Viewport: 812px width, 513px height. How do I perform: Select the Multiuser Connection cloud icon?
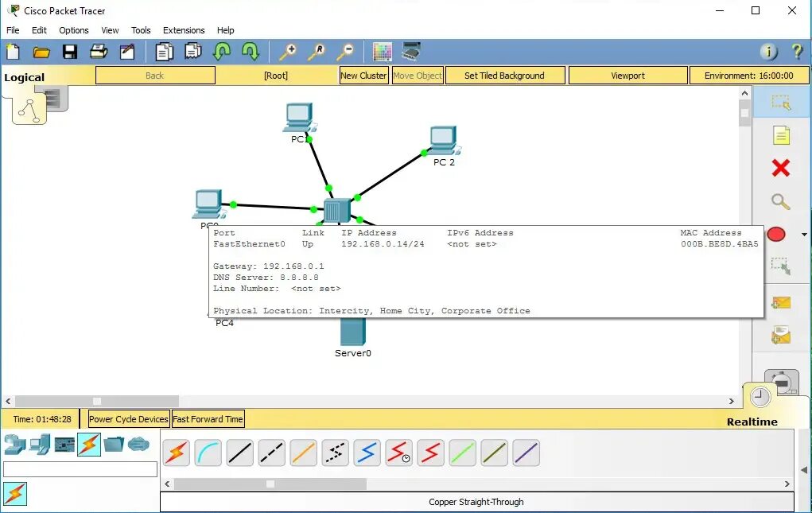[x=138, y=444]
